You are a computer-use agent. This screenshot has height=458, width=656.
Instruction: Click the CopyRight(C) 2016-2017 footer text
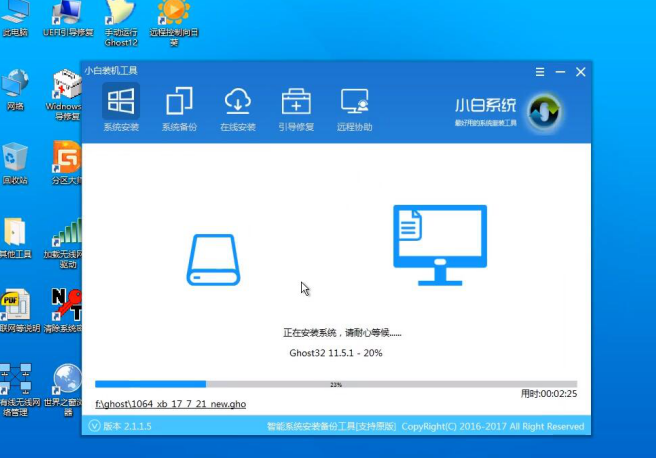(493, 426)
